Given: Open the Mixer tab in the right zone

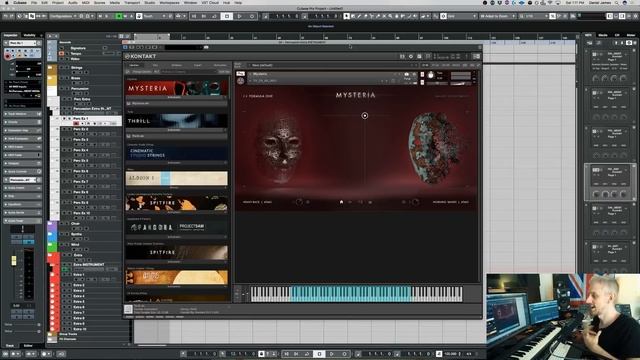Looking at the screenshot, I should 631,35.
